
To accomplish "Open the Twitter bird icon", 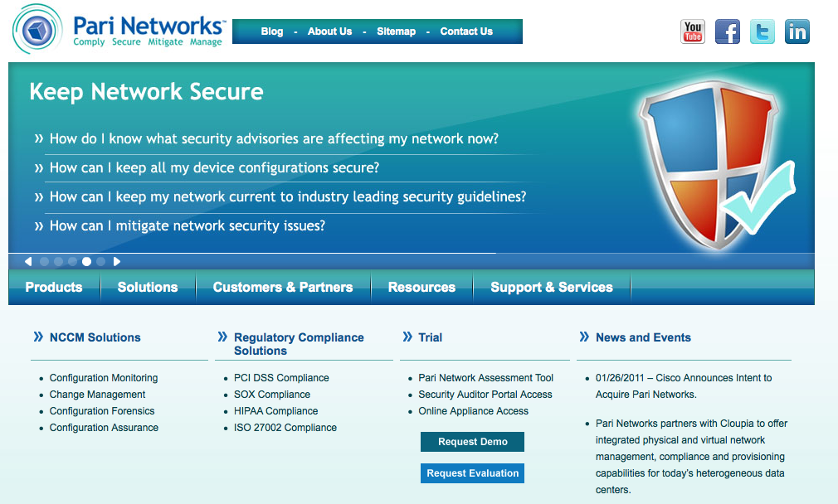I will coord(762,31).
